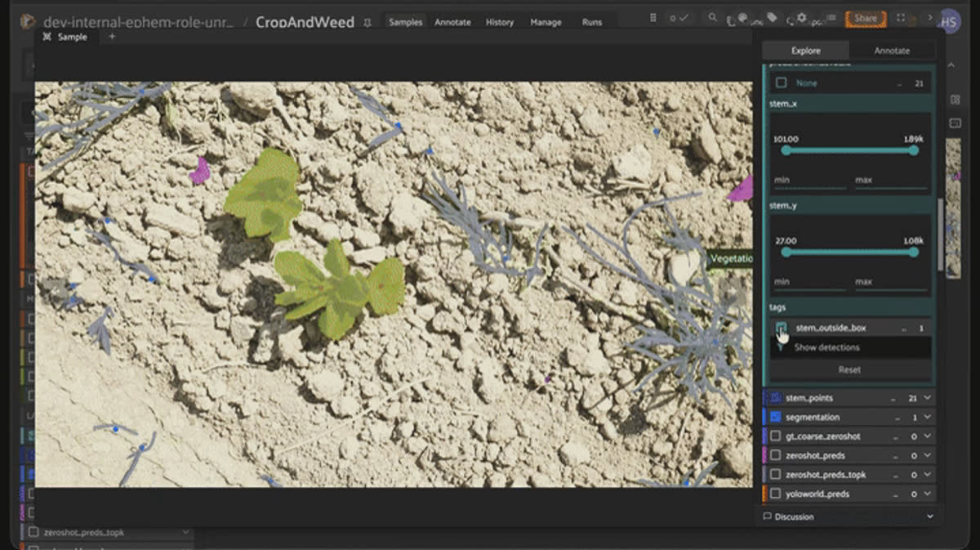Enable the zeroshot_preds checkbox in modal sidebar
980x550 pixels.
tap(776, 455)
